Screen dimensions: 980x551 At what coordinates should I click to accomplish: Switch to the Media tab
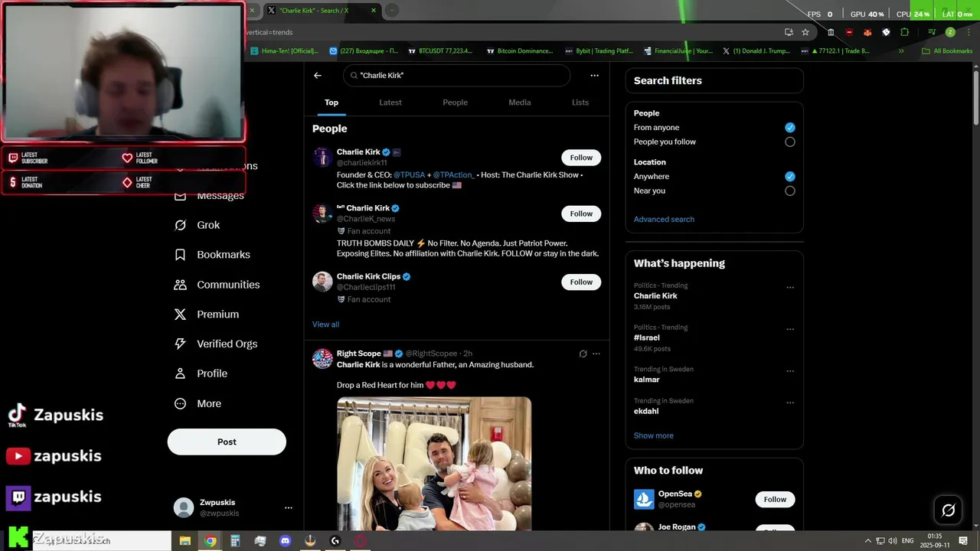click(x=519, y=103)
